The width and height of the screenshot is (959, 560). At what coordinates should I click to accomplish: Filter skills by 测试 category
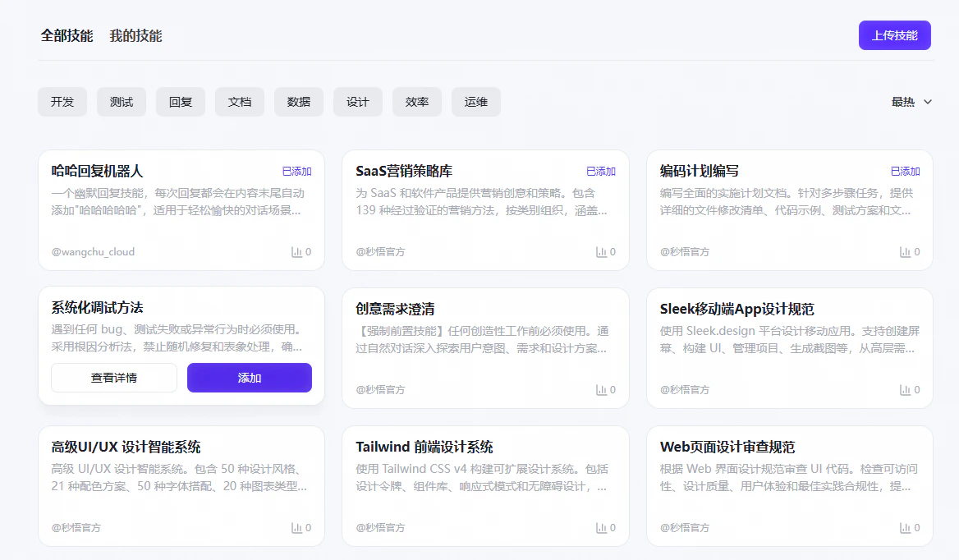pos(121,102)
